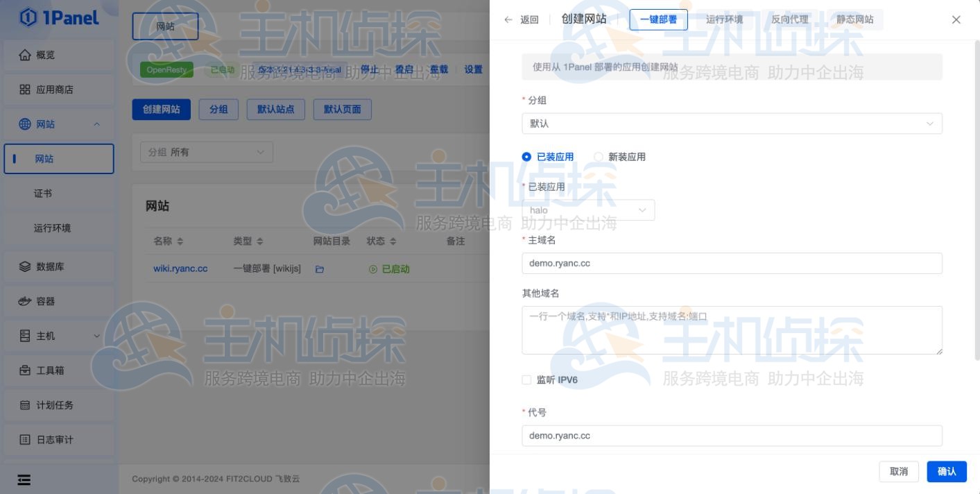Collapse the sidebar with the hamburger icon

click(22, 479)
